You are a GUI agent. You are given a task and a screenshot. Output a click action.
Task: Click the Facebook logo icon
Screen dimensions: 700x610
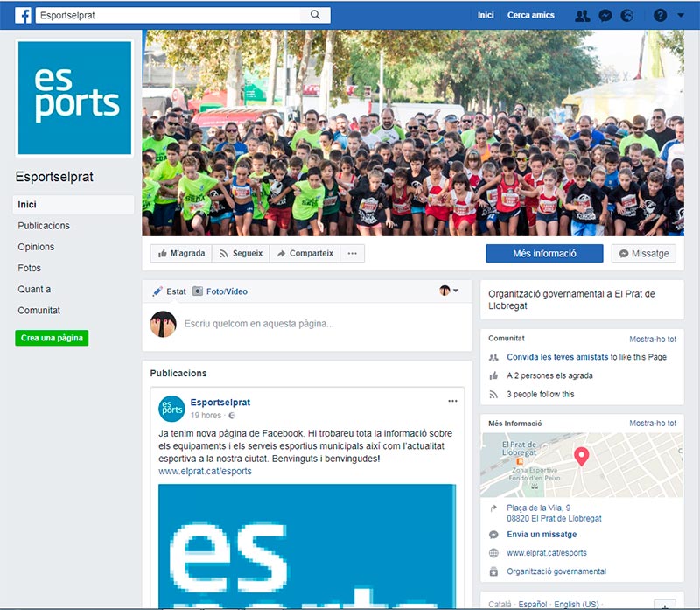(24, 15)
